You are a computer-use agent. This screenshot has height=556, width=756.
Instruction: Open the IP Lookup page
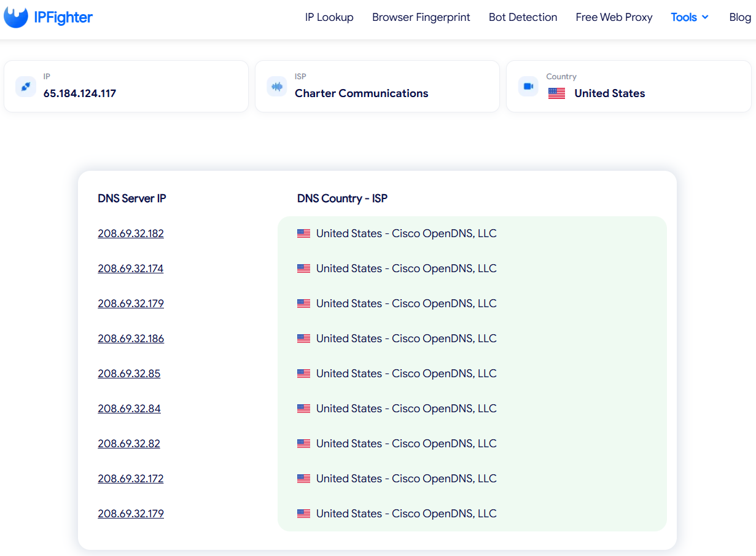[329, 17]
